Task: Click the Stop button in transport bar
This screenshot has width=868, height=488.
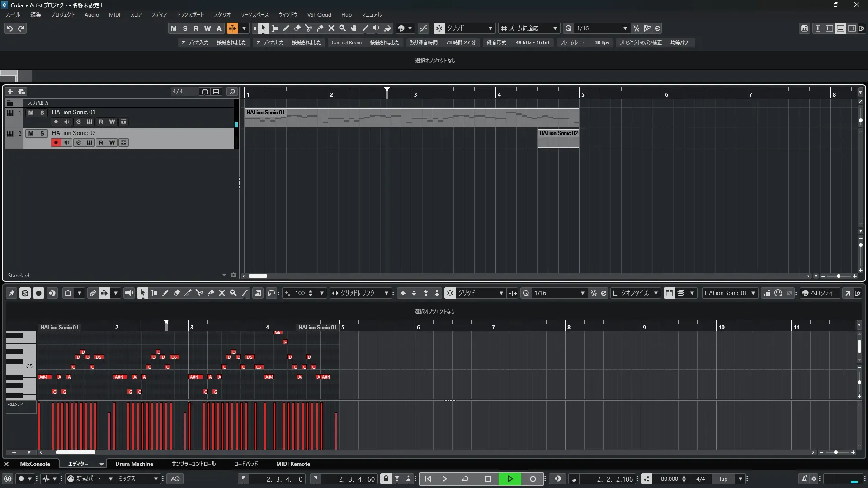Action: pyautogui.click(x=487, y=479)
